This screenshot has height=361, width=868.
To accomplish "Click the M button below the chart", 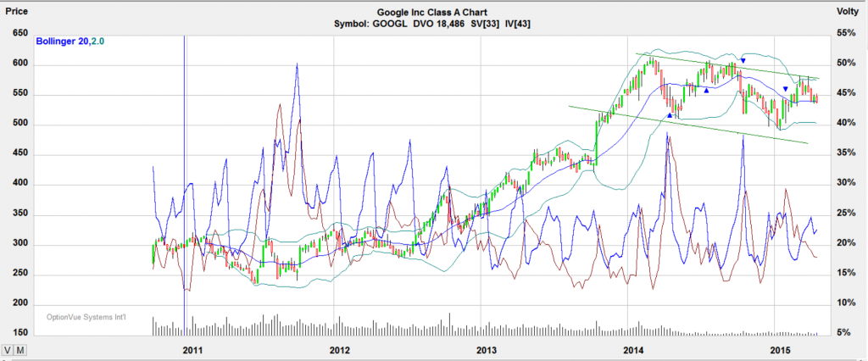I will 19,350.
